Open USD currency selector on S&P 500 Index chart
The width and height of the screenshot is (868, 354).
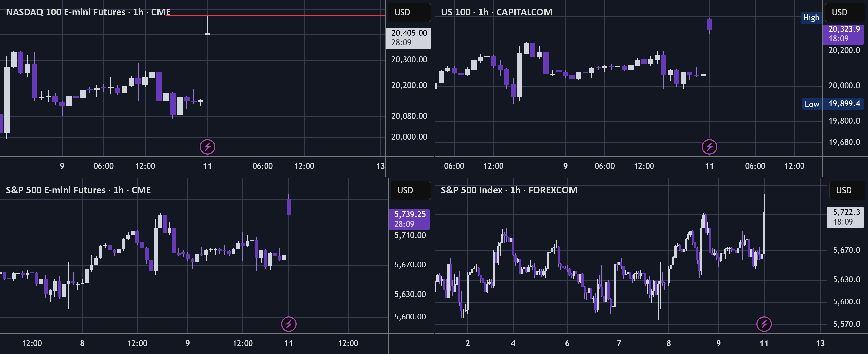846,190
